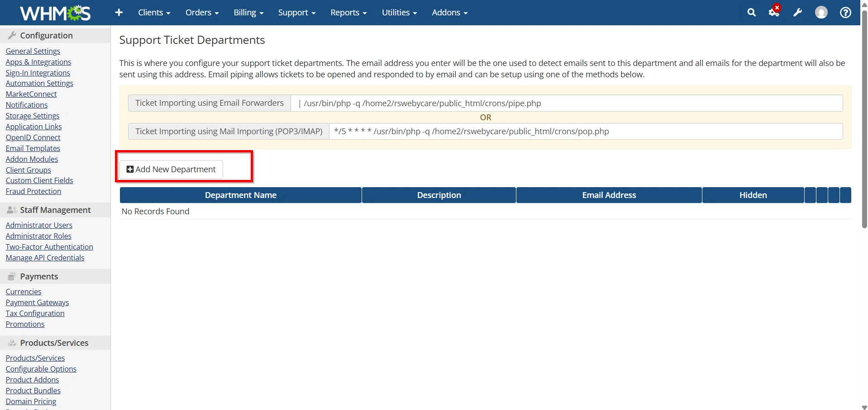
Task: Open General Settings link
Action: pos(33,51)
